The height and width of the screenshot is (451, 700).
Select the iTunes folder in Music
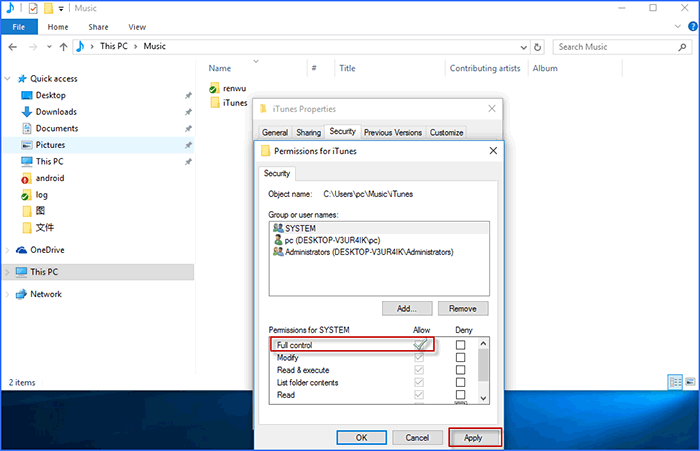pyautogui.click(x=229, y=103)
